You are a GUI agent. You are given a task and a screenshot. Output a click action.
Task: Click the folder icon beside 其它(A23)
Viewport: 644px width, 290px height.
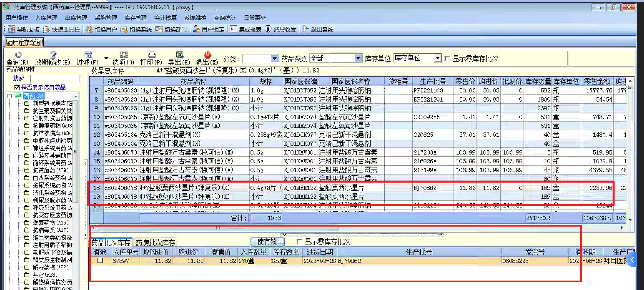(x=27, y=275)
